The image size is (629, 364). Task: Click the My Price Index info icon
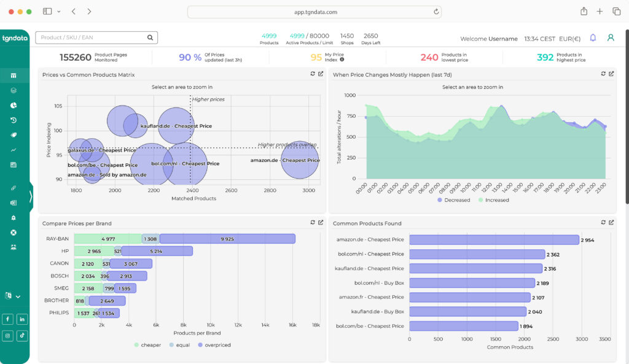342,60
